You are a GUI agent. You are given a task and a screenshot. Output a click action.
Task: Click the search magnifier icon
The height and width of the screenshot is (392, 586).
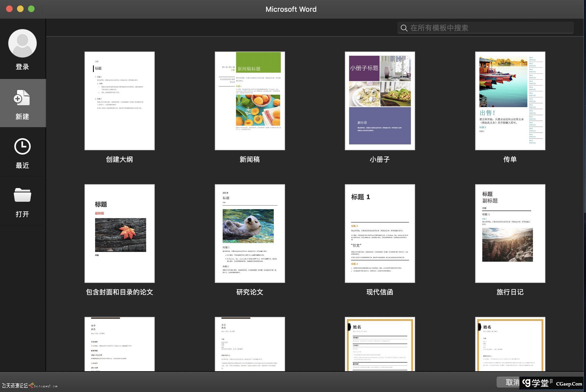[x=404, y=28]
